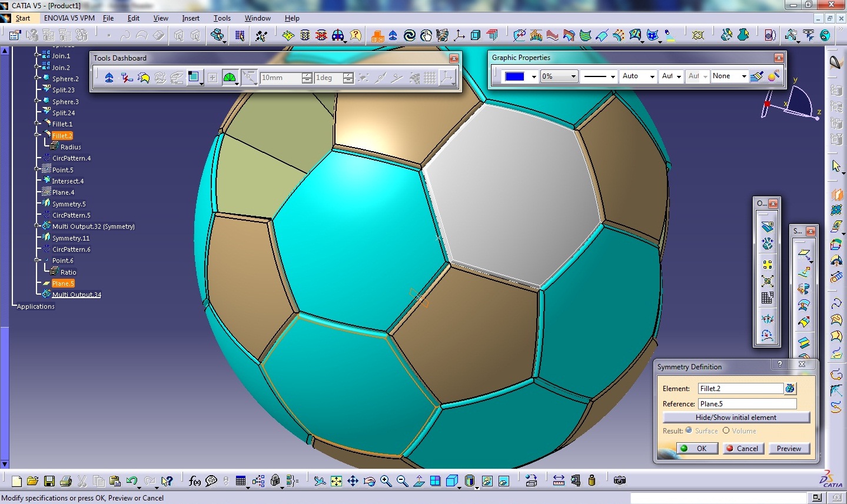Open the line type dropdown
The width and height of the screenshot is (847, 504).
pyautogui.click(x=613, y=76)
